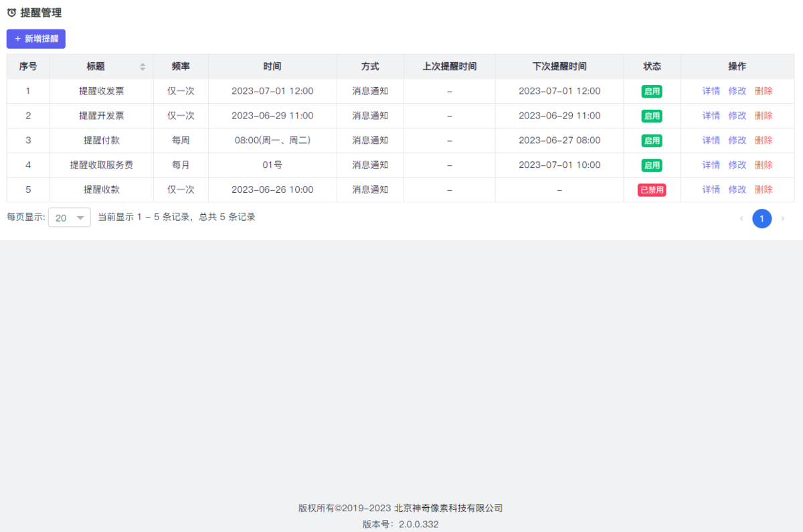Click the 已禁用 badge for 提醒收款
The height and width of the screenshot is (532, 803).
651,189
